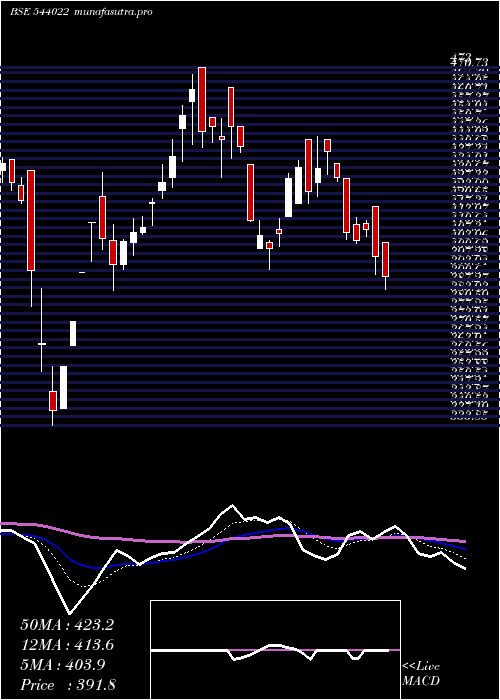
Task: Open the MACD inset chart box
Action: click(275, 650)
